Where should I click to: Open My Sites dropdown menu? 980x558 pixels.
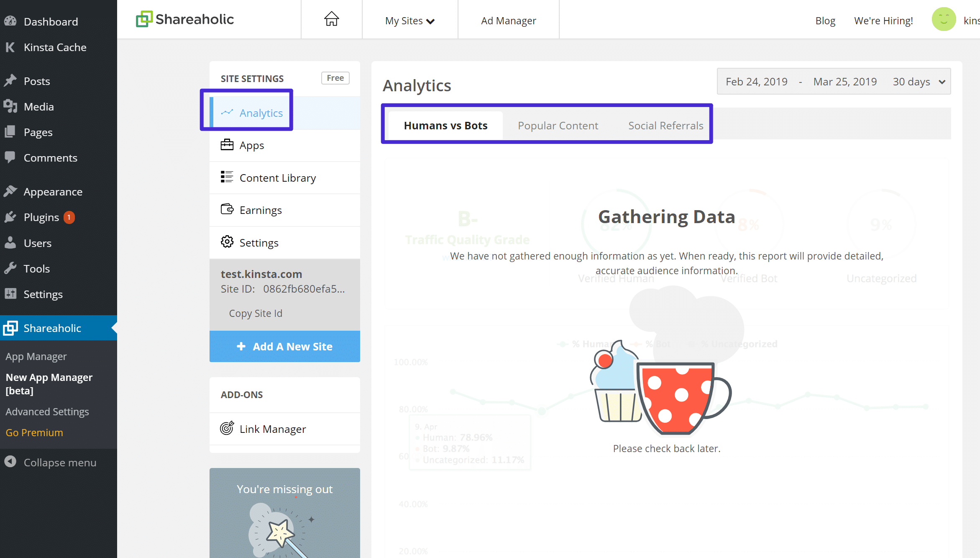(x=409, y=20)
